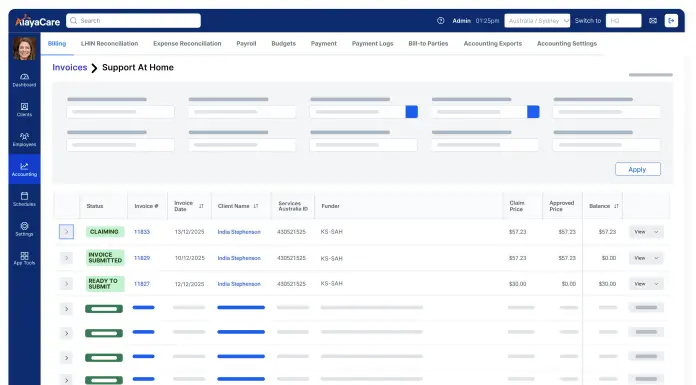Open the Budgets tab
Screen dimensions: 696x385
[x=283, y=44]
